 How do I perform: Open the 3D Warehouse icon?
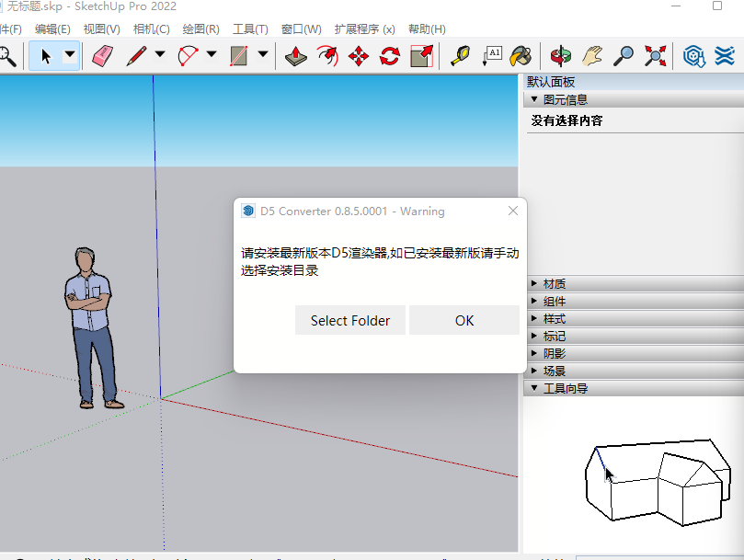coord(693,56)
